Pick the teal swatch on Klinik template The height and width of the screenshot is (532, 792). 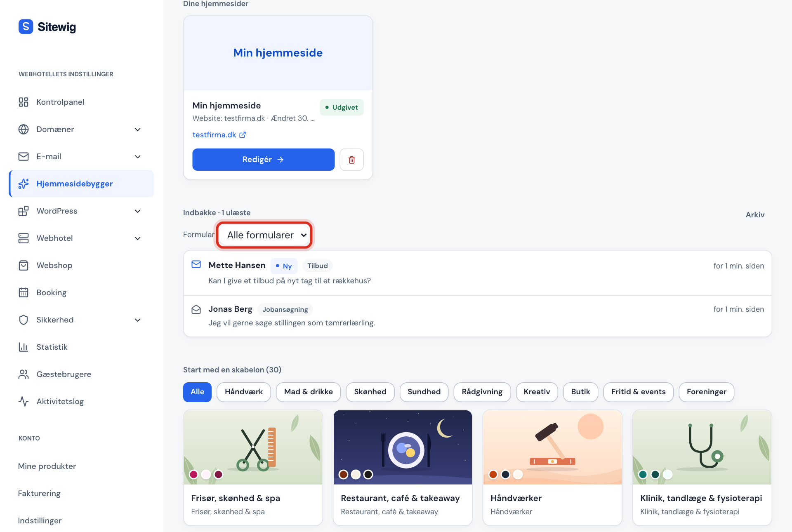click(x=643, y=474)
